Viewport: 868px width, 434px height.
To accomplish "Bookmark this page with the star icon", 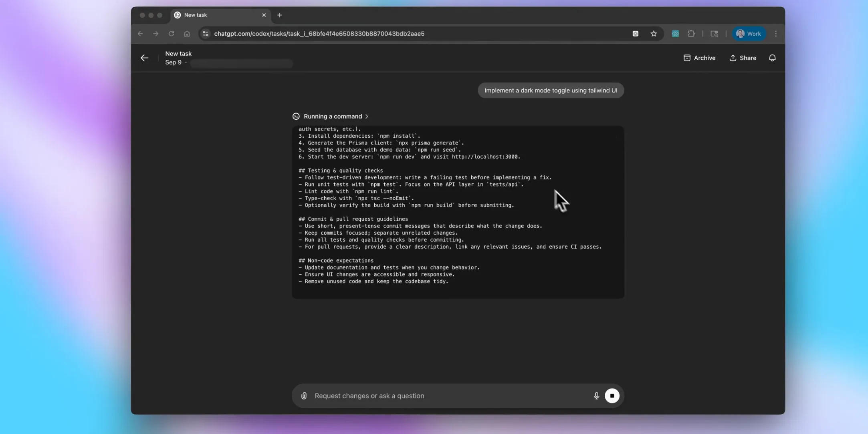I will pos(653,34).
